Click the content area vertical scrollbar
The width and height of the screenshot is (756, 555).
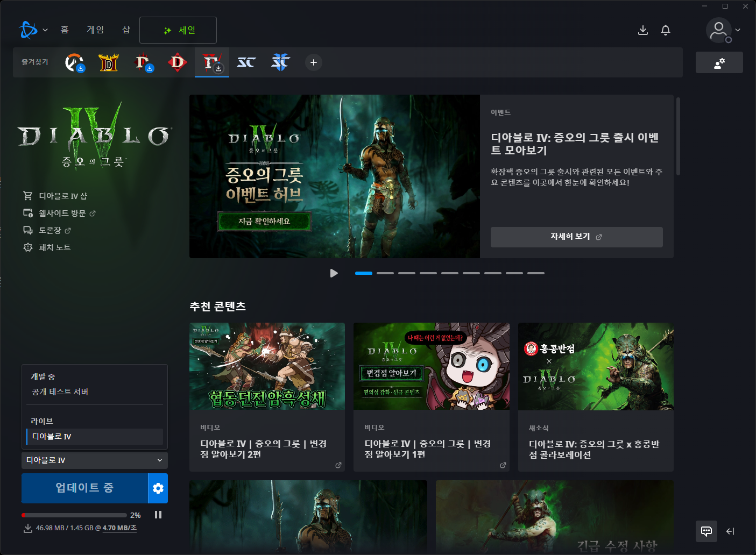click(x=678, y=136)
